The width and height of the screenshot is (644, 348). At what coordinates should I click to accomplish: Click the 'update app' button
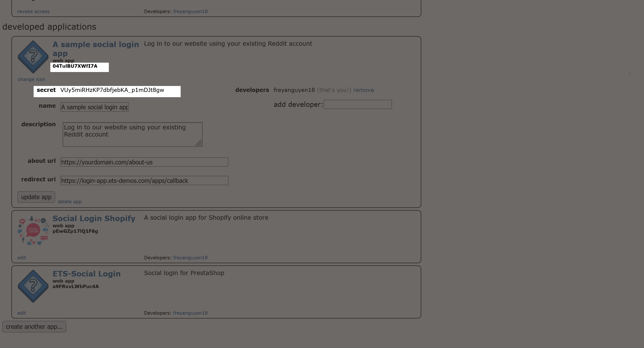tap(36, 197)
